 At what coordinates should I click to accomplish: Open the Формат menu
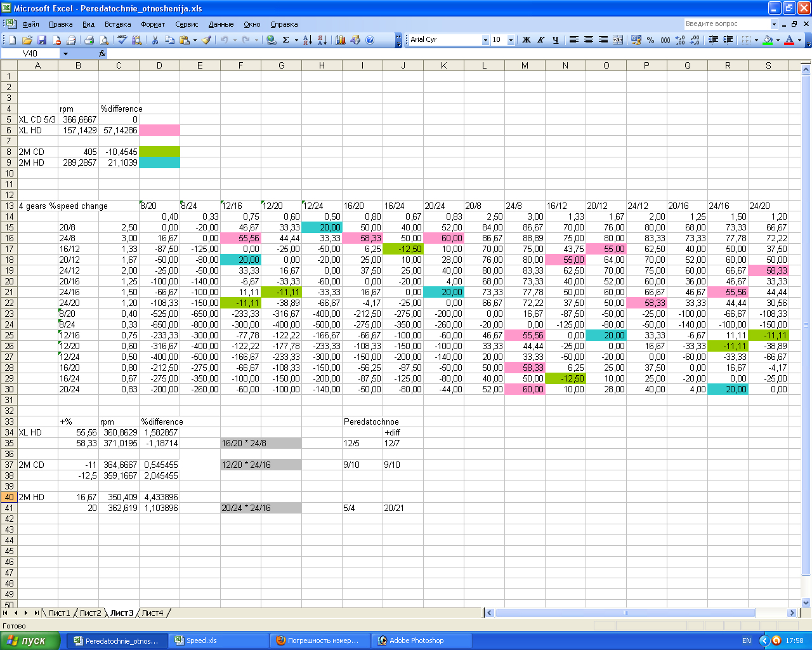[153, 24]
